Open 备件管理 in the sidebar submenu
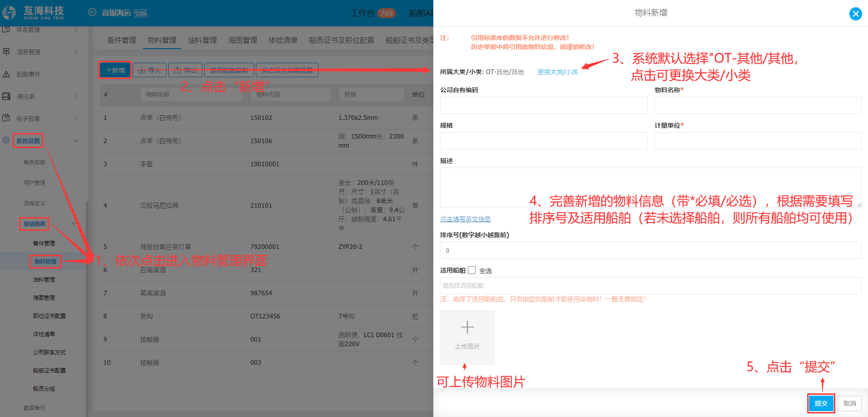 tap(44, 243)
